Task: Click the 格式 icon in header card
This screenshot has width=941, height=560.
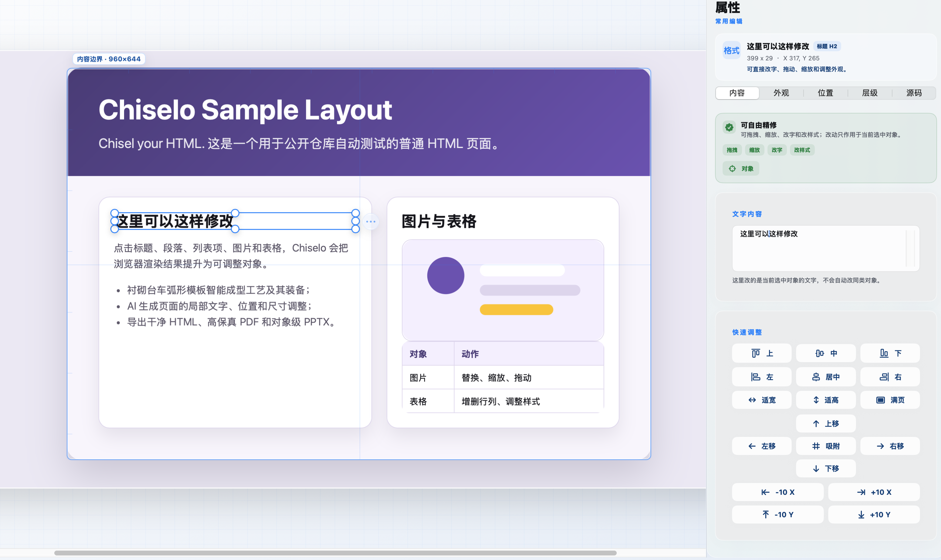Action: tap(731, 51)
